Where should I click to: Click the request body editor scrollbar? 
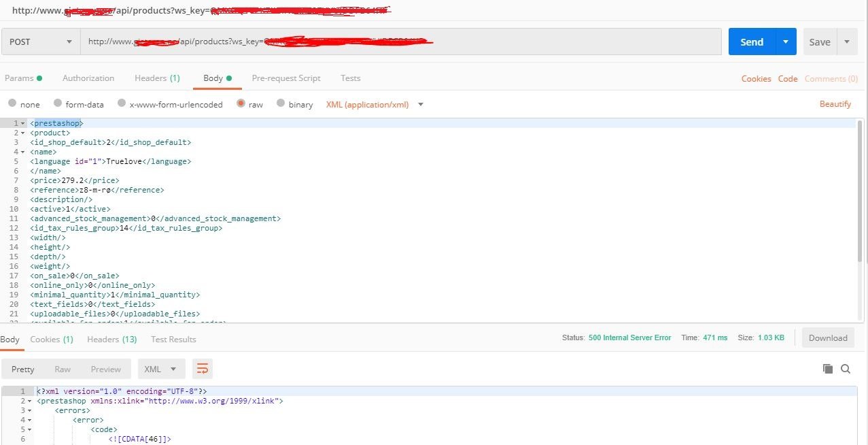tap(861, 192)
